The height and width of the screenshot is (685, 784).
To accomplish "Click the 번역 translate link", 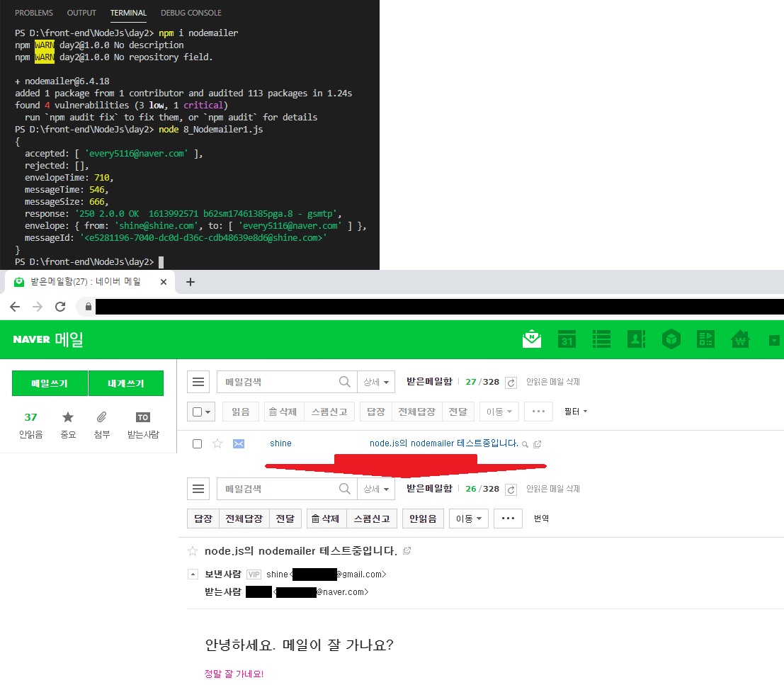I will tap(542, 519).
